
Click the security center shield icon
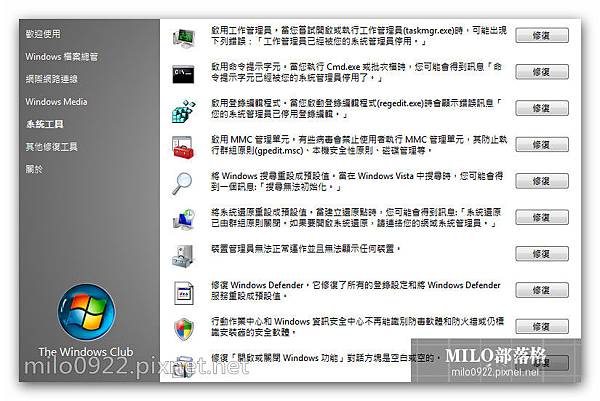tap(184, 329)
